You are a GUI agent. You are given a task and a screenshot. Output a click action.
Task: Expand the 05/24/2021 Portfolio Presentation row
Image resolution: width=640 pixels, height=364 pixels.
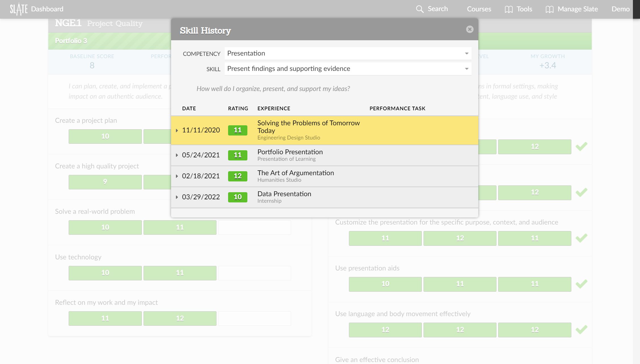(177, 155)
